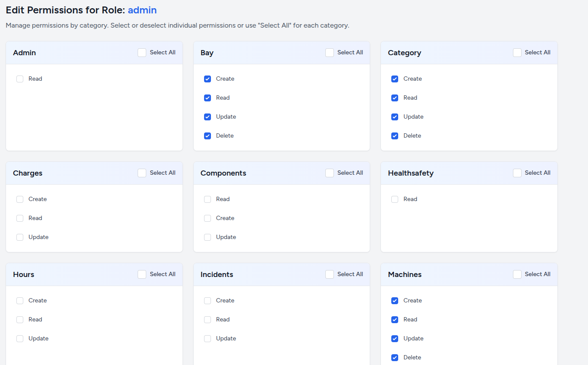Viewport: 588px width, 365px height.
Task: Disable the Delete permission in Bay
Action: [x=208, y=135]
